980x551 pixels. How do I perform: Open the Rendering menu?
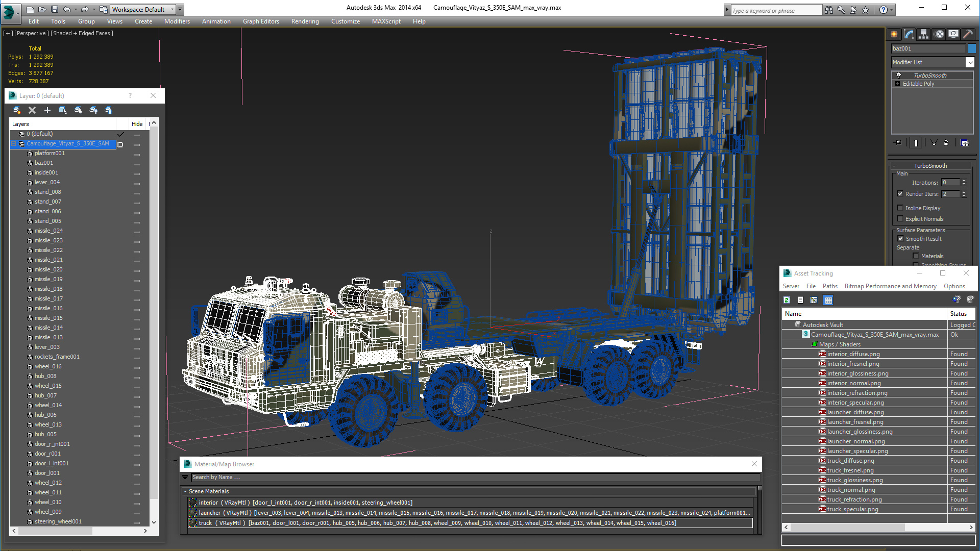305,21
